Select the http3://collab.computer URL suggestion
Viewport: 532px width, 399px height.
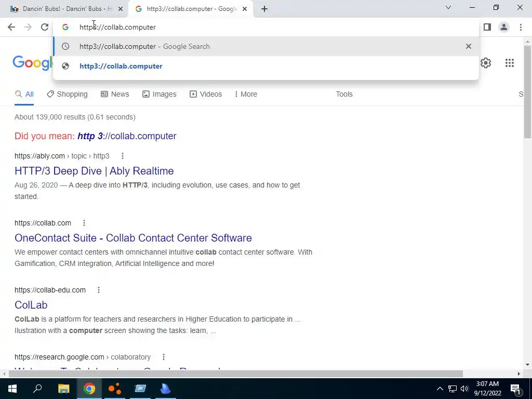point(266,66)
